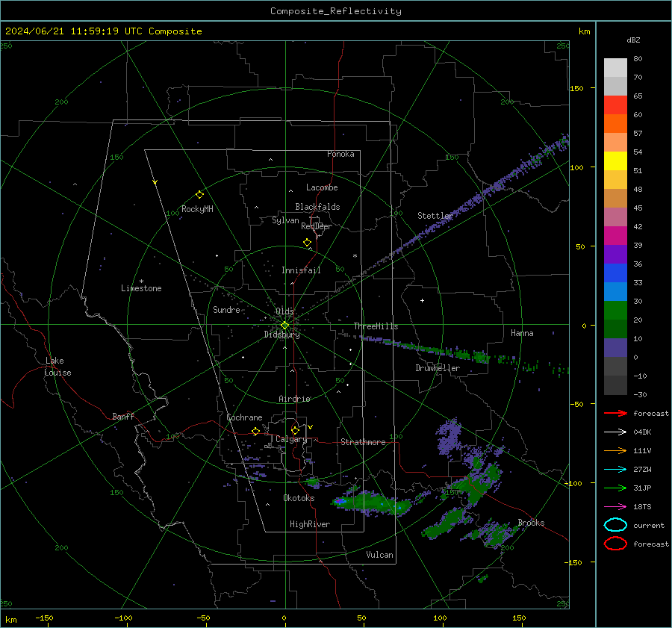
Task: Click the orange 111V arrow icon
Action: tap(615, 450)
